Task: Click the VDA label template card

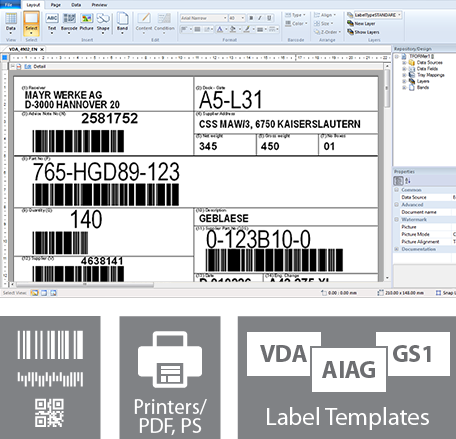Action: pos(284,354)
